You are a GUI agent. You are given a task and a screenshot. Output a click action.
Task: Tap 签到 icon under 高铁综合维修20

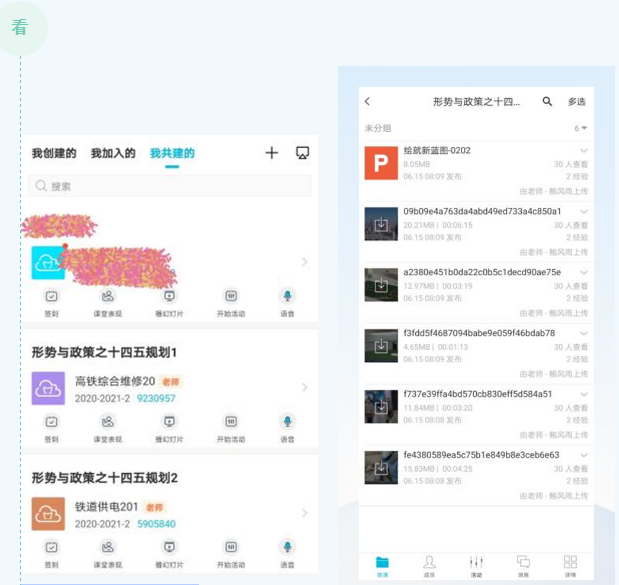(x=51, y=422)
